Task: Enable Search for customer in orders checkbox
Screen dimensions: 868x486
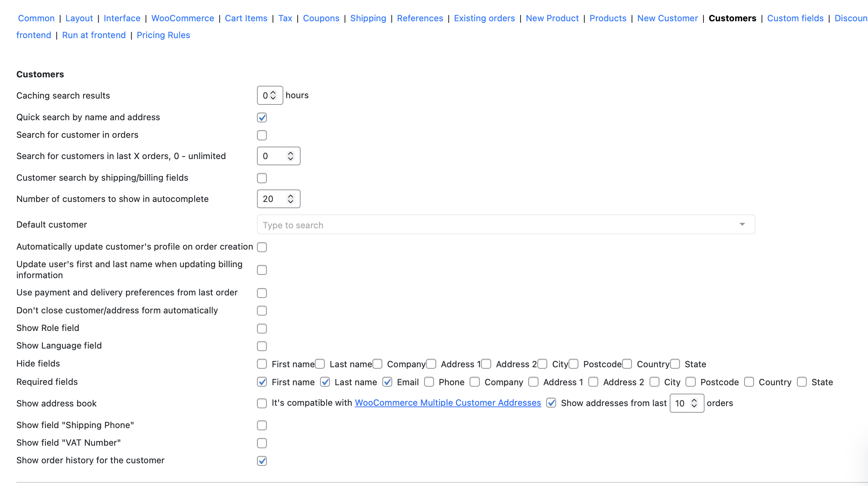Action: (262, 135)
